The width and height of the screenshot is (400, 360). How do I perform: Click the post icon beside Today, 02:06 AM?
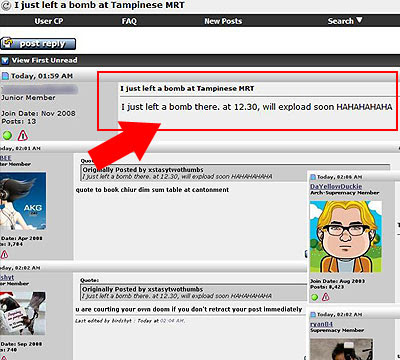point(313,177)
